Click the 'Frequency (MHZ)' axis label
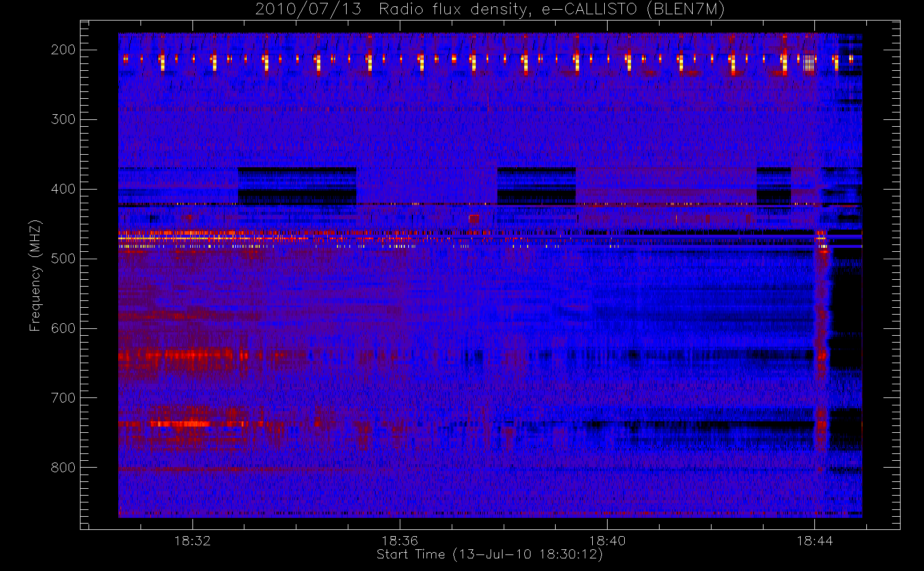 click(x=35, y=275)
